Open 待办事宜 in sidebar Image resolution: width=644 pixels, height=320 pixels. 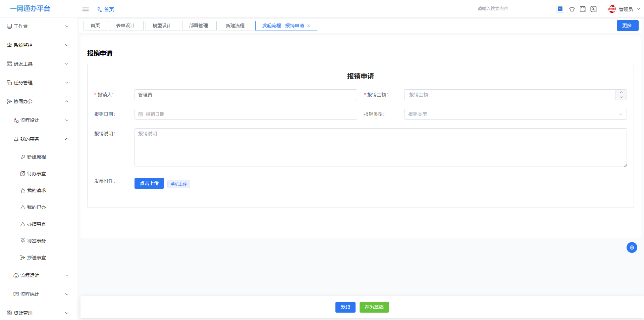coord(39,174)
